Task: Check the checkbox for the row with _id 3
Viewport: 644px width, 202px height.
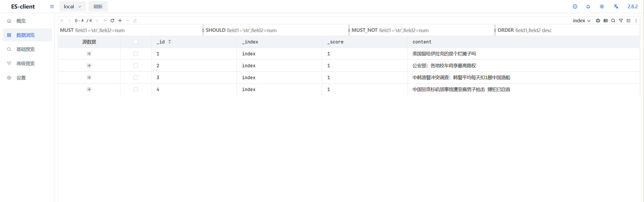Action: point(136,78)
